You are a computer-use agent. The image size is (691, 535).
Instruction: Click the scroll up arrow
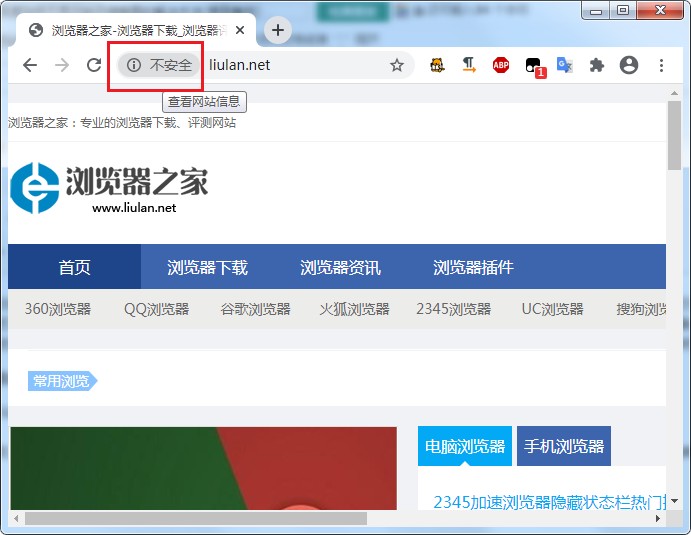(674, 93)
